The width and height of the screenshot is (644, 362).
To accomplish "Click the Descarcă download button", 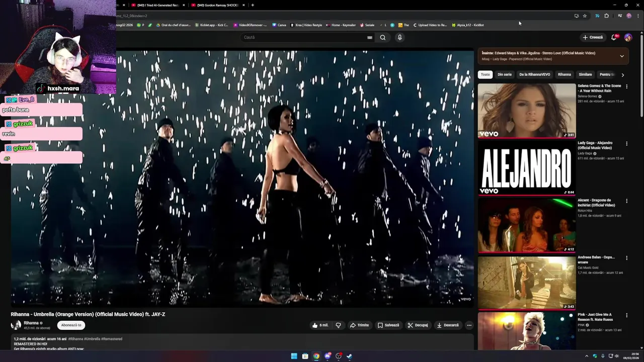I will [x=448, y=325].
